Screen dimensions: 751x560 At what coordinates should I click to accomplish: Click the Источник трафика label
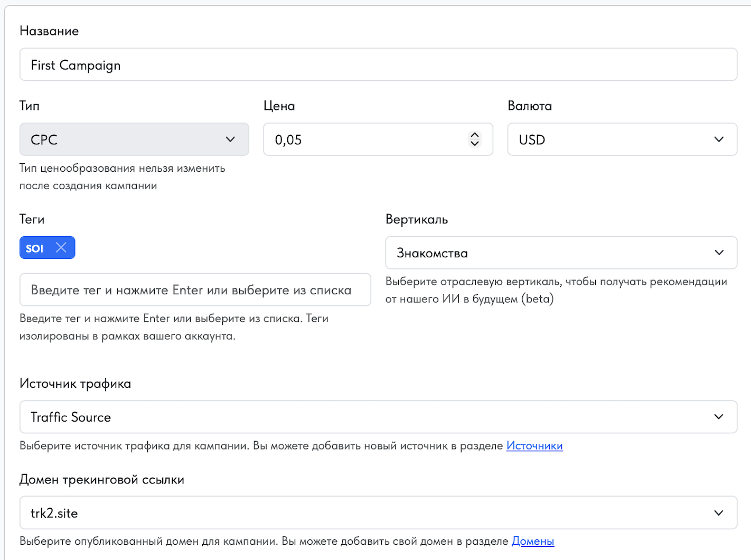(75, 384)
